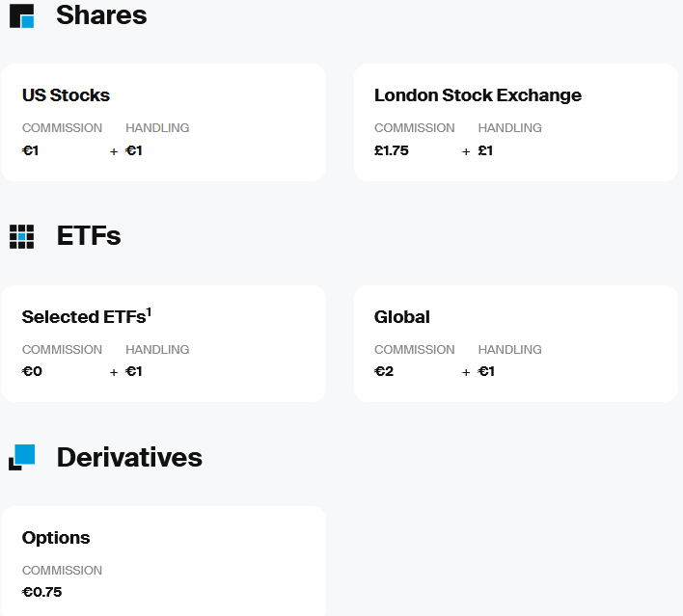The height and width of the screenshot is (616, 683).
Task: Click the Derivatives section heading
Action: tap(129, 458)
